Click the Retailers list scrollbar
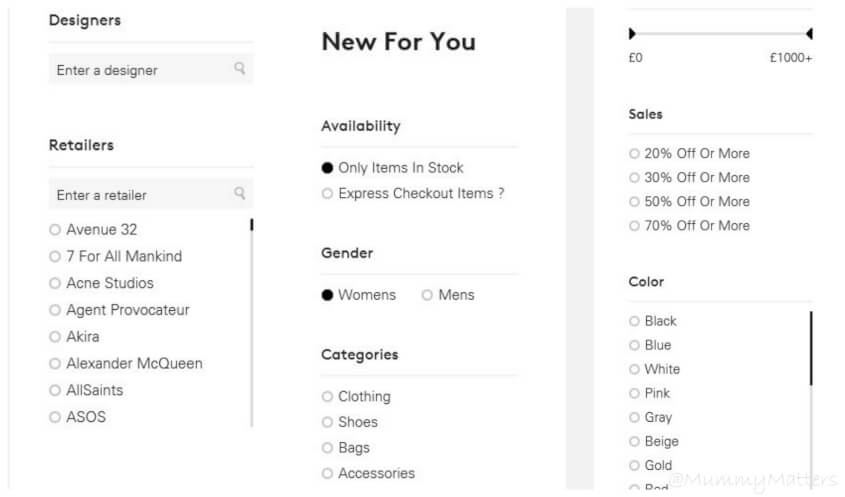The image size is (845, 497). [x=252, y=225]
